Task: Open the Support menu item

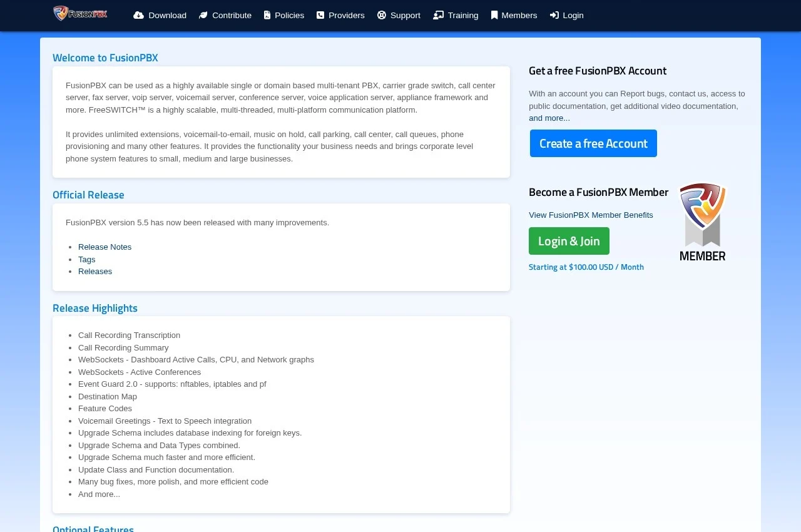Action: (x=399, y=15)
